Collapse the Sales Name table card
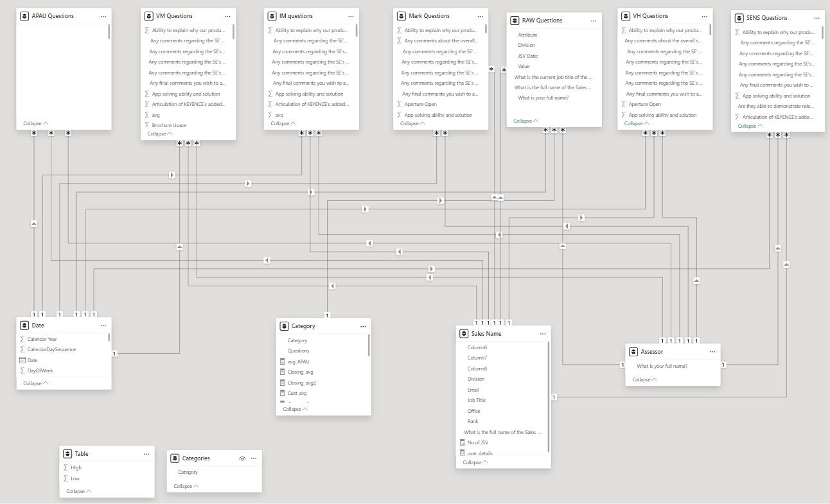Viewport: 830px width, 504px height. click(475, 462)
